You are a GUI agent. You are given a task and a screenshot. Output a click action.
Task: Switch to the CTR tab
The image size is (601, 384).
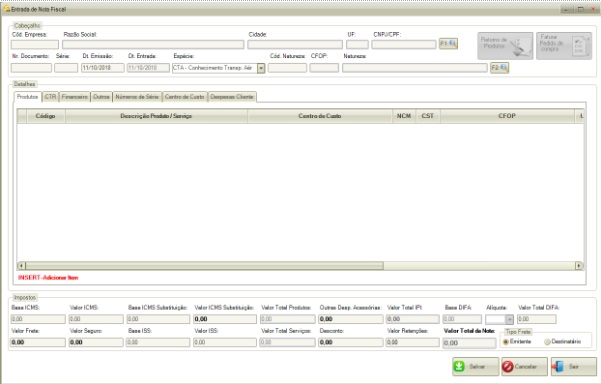click(x=50, y=97)
